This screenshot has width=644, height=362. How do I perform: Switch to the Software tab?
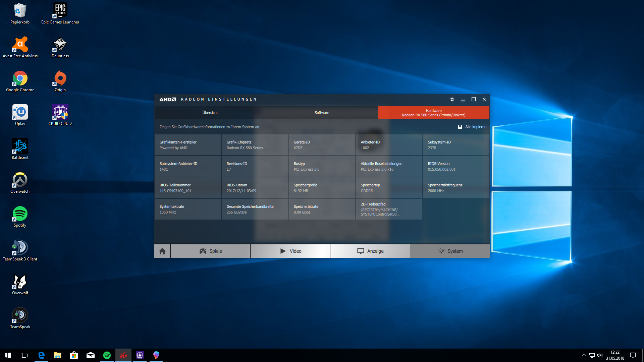click(322, 113)
